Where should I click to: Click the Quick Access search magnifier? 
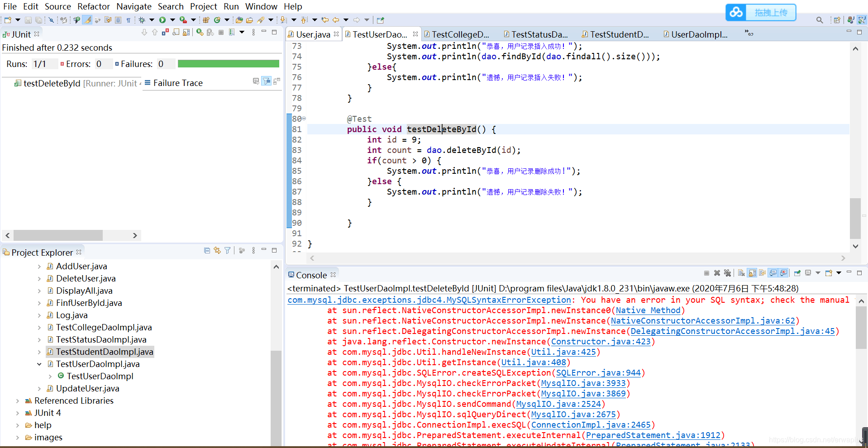(x=820, y=20)
